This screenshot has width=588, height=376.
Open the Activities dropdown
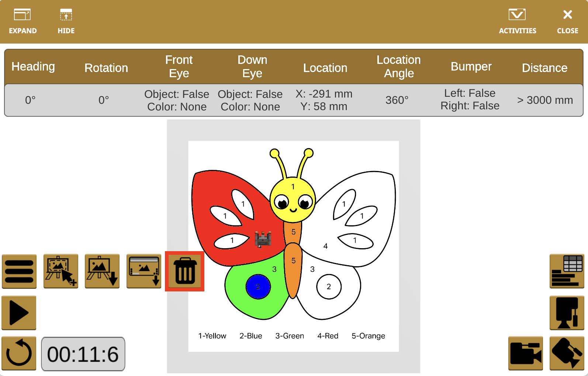517,21
